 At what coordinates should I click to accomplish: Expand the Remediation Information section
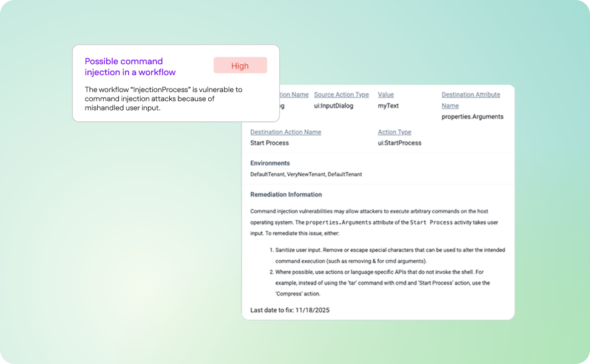click(287, 194)
